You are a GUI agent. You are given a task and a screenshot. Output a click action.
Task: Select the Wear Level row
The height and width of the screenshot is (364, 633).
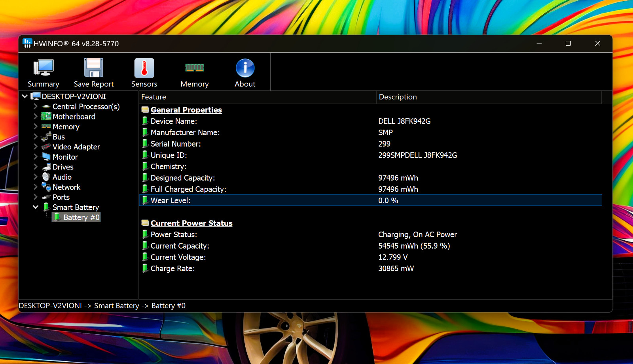pos(371,200)
